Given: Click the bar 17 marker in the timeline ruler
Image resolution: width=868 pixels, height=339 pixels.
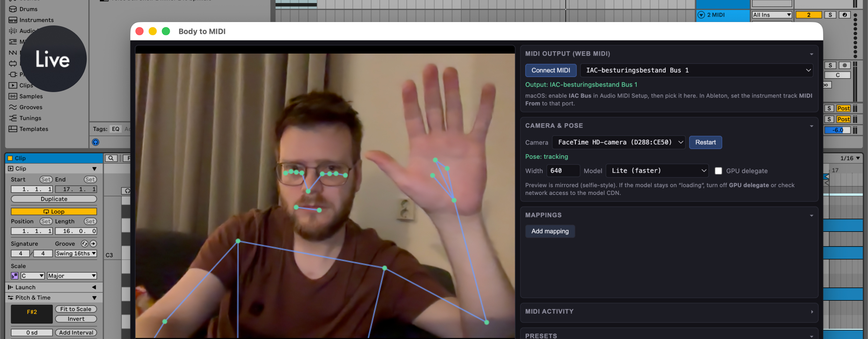Looking at the screenshot, I should [x=835, y=170].
